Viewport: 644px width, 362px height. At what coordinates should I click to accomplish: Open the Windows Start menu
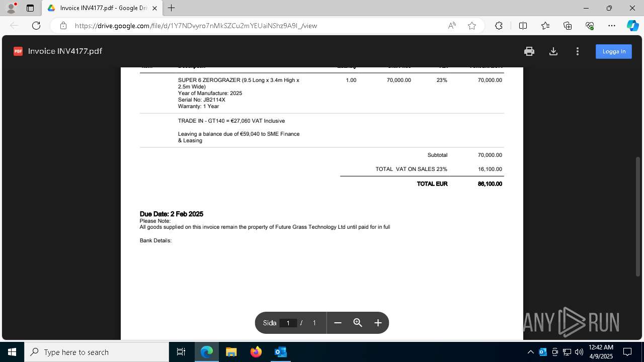coord(12,352)
